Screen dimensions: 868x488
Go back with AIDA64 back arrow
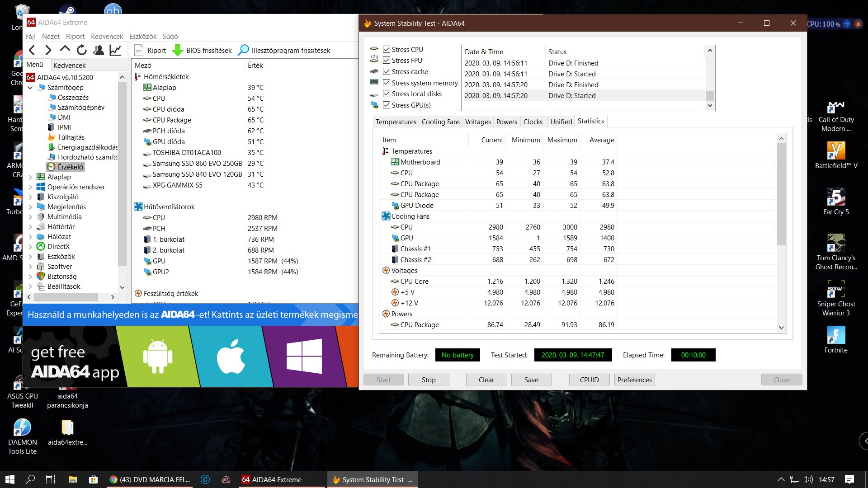[x=32, y=50]
